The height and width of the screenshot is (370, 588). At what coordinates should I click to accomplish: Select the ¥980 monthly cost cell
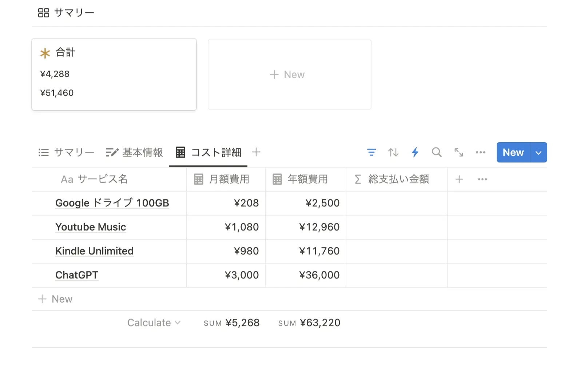tap(226, 251)
